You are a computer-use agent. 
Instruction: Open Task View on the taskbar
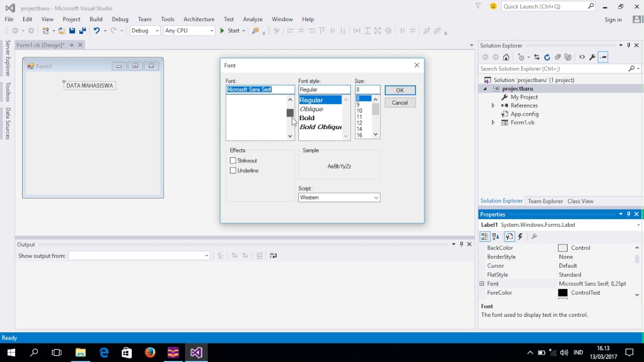coord(57,352)
